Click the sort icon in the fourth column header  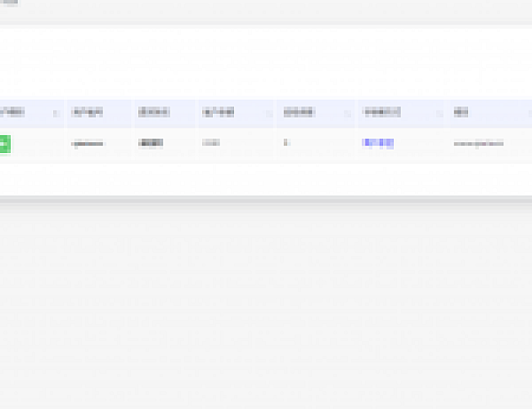click(268, 114)
